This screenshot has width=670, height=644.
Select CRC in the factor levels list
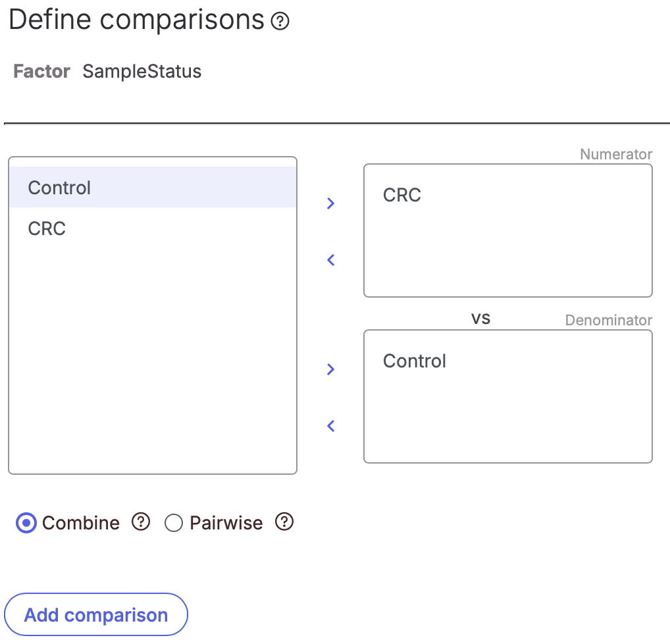tap(153, 228)
